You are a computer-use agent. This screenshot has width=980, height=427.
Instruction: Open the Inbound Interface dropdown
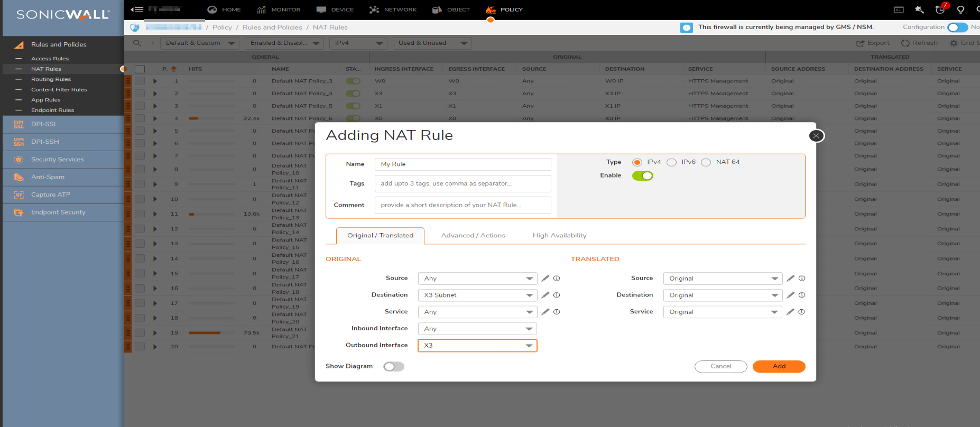tap(477, 329)
